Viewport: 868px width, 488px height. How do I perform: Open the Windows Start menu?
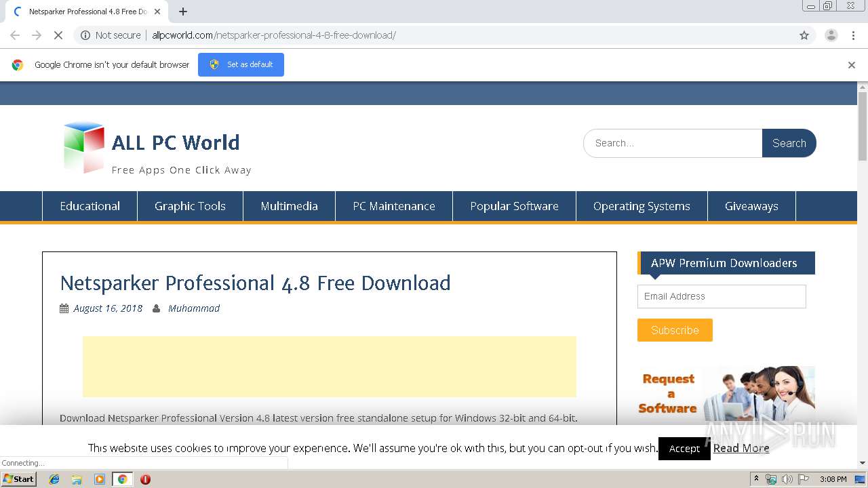coord(19,479)
